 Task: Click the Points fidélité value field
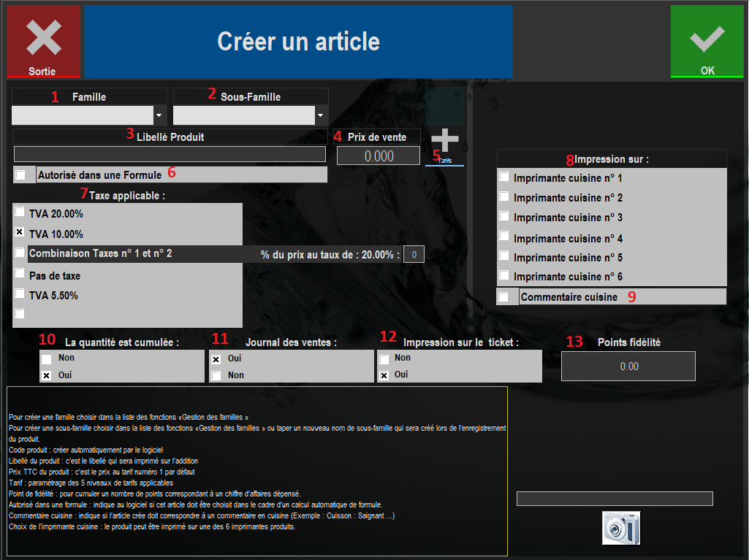(628, 367)
